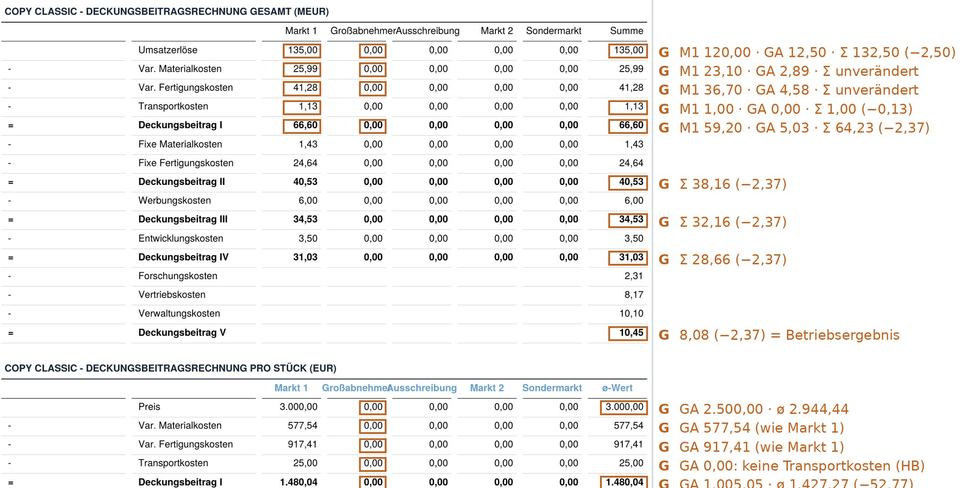Click Vertriebskosten sum value '8,17'

point(634,295)
